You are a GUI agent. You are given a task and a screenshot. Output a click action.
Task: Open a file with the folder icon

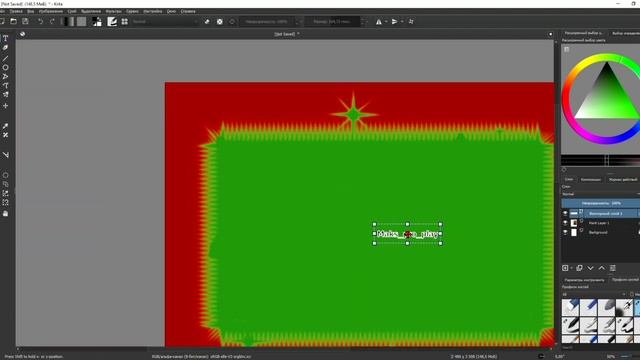click(13, 21)
